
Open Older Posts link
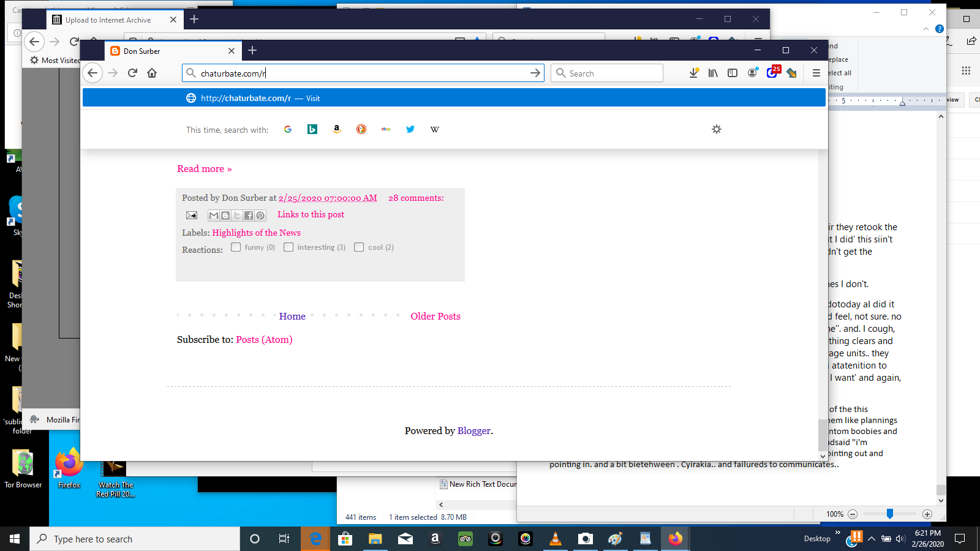pos(435,317)
